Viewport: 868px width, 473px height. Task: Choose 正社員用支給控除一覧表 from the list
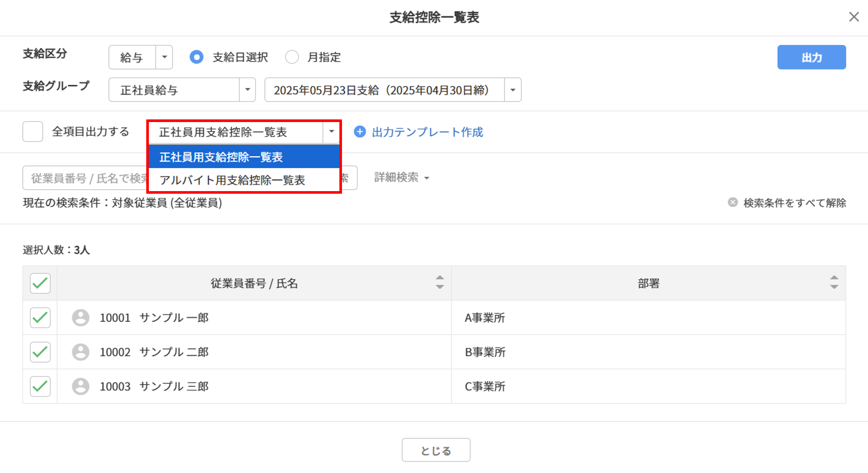244,157
